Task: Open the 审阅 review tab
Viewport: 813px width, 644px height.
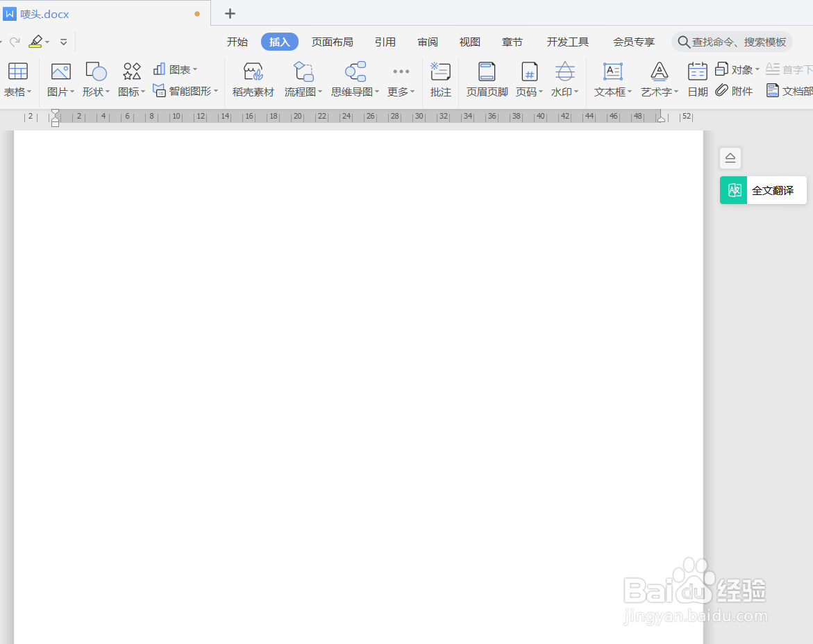Action: (428, 42)
